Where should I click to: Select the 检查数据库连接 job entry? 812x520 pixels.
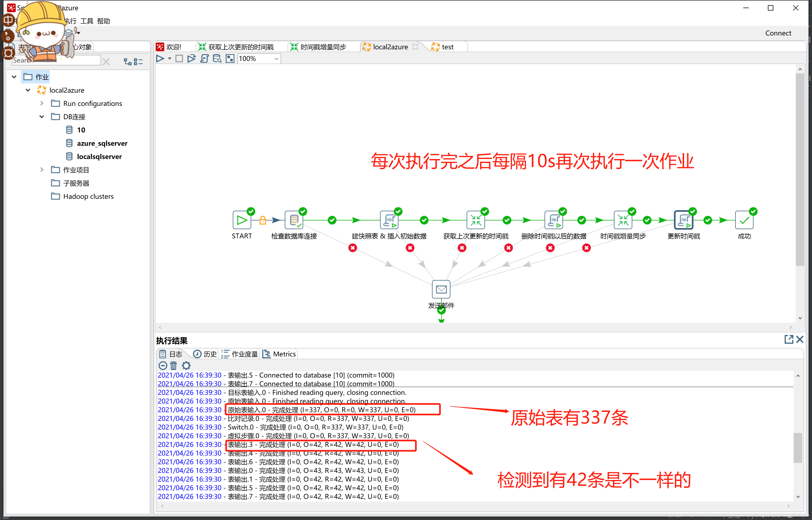[294, 220]
